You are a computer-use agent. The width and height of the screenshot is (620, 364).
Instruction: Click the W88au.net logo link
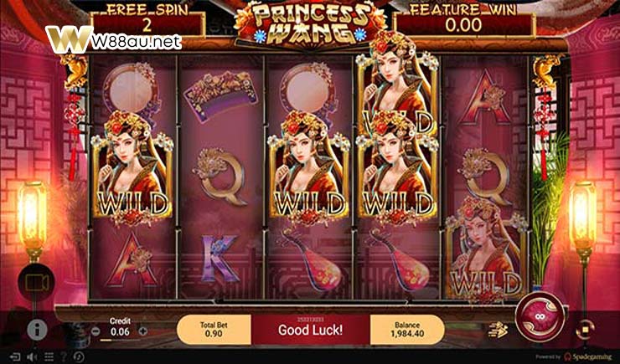[x=114, y=39]
